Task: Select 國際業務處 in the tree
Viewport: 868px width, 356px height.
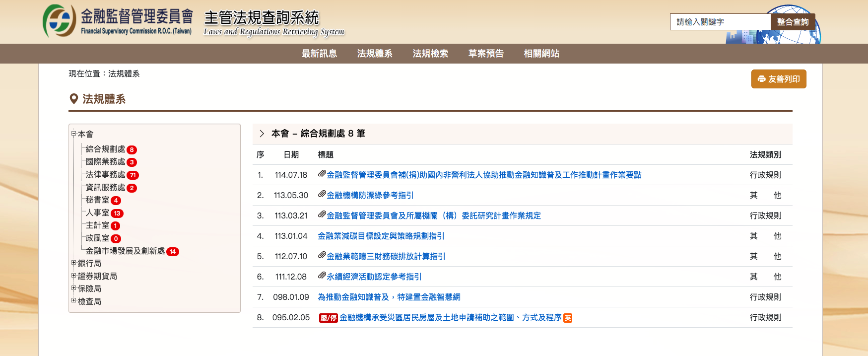Action: tap(105, 162)
